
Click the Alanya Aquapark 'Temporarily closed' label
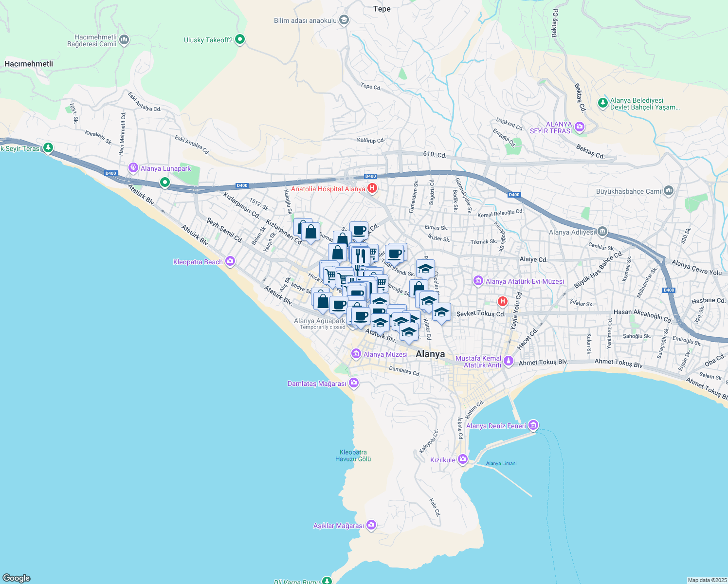pos(323,327)
